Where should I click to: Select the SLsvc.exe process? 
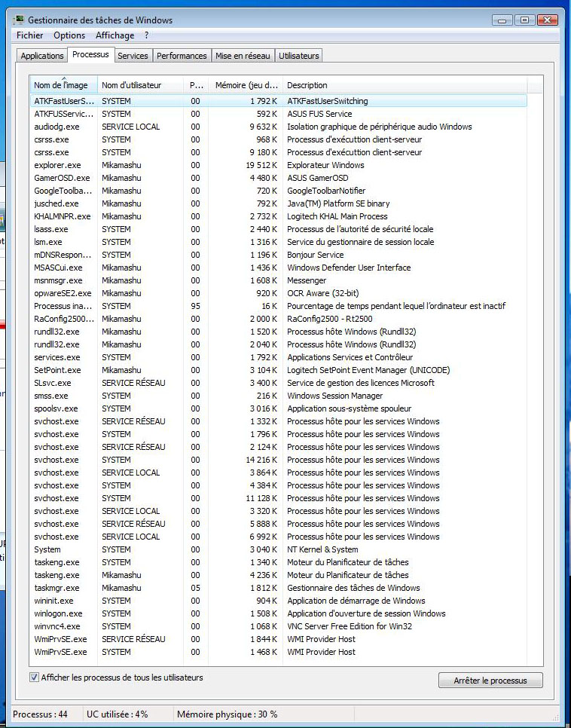[279, 383]
